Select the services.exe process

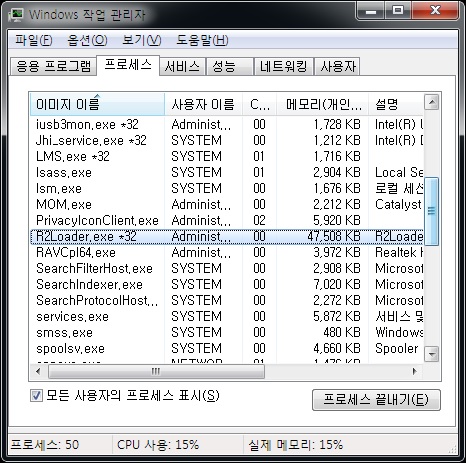(227, 317)
